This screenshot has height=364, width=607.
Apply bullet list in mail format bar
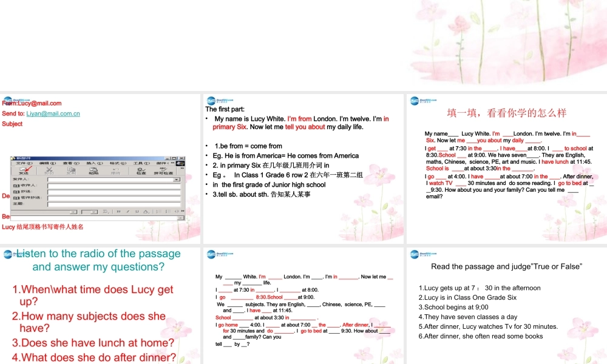168,212
